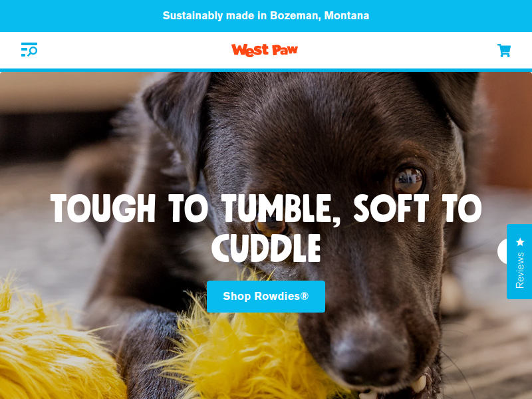The image size is (532, 399).
Task: Click the dog's brown eye in hero photo
Action: pos(409,180)
